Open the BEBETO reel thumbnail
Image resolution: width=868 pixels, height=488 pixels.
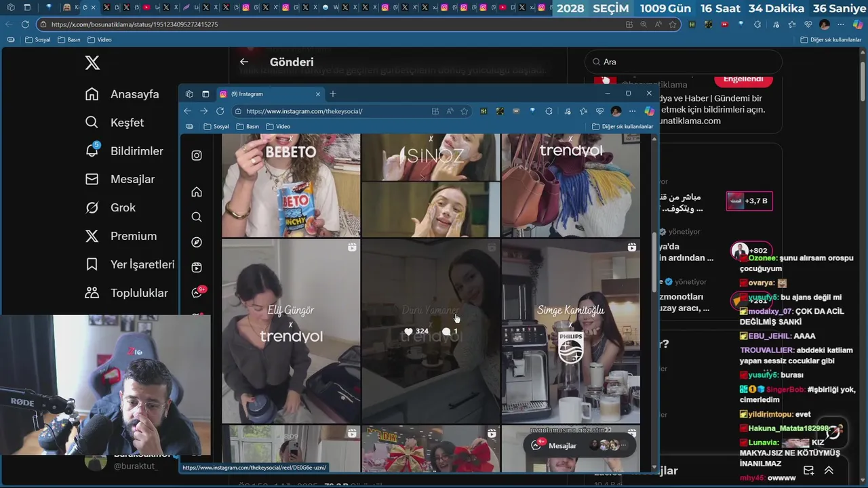[x=291, y=185]
